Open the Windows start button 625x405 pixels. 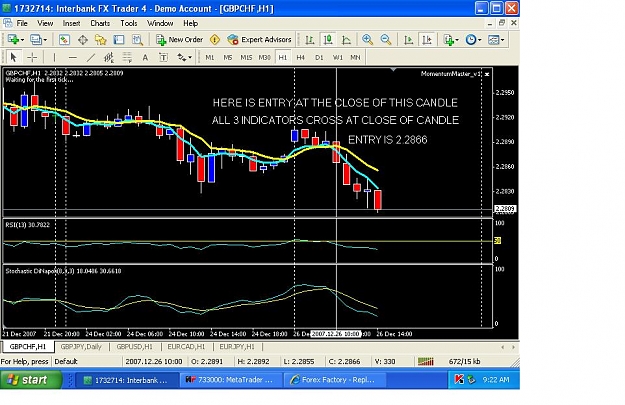click(31, 379)
